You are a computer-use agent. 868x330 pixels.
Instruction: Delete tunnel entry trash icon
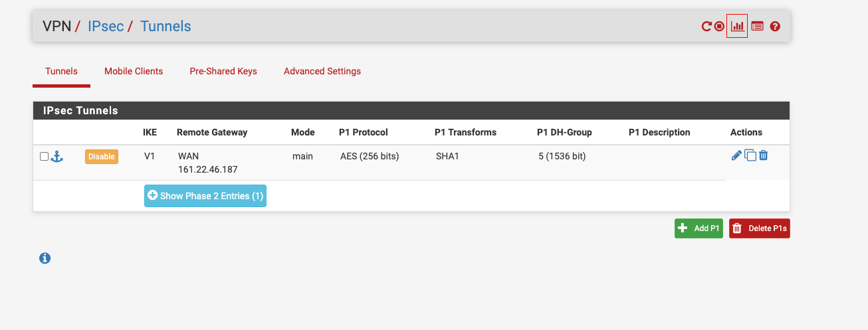764,155
